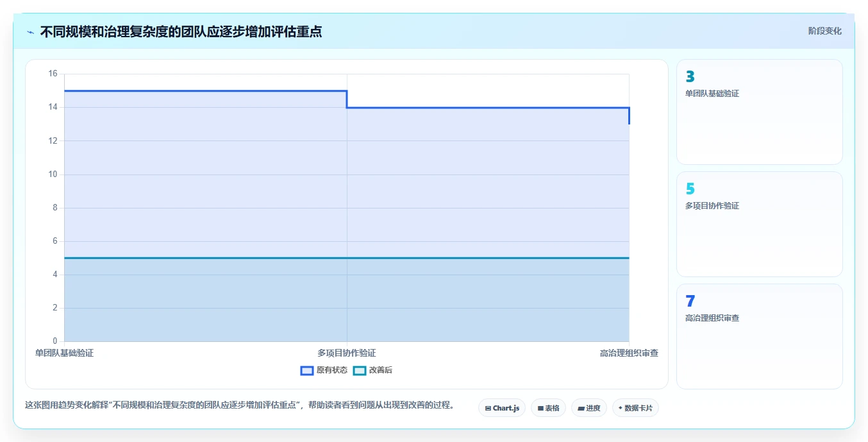Click the 单团队基础验证 x-axis label
Viewport: 868px width, 442px height.
point(64,353)
